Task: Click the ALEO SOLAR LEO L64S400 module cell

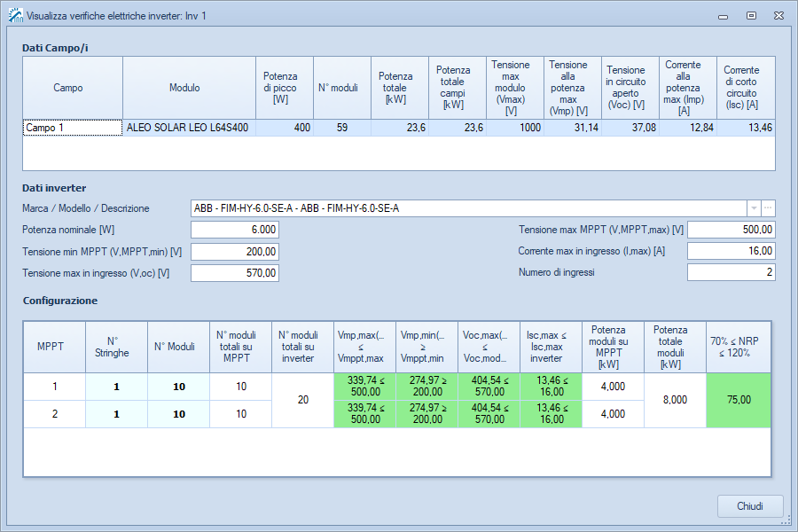Action: pyautogui.click(x=189, y=128)
